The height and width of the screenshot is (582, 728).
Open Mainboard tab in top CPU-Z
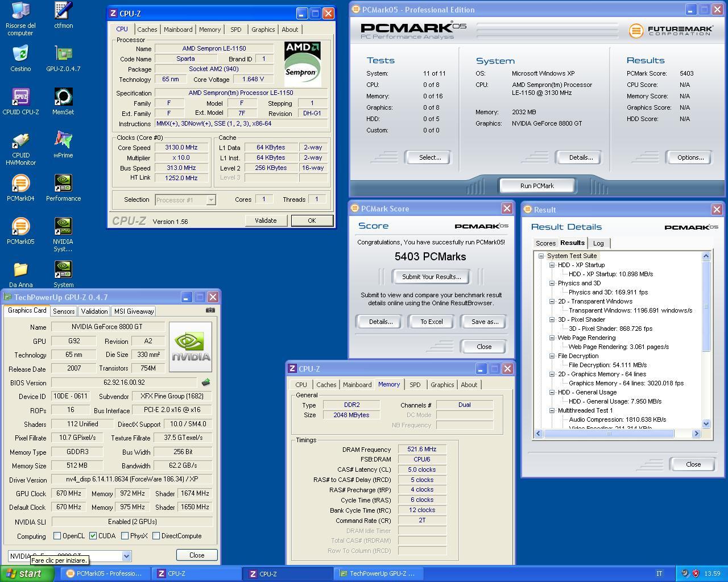point(178,30)
